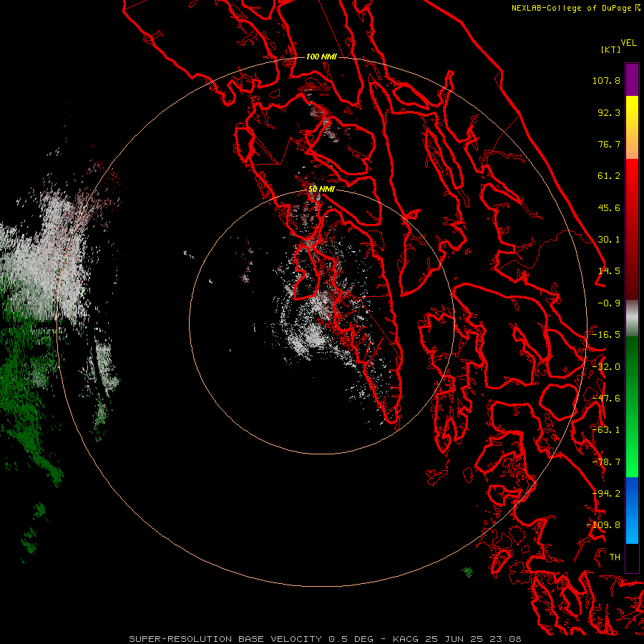This screenshot has width=644, height=644.
Task: Click the 50 NMI range ring label
Action: 321,190
